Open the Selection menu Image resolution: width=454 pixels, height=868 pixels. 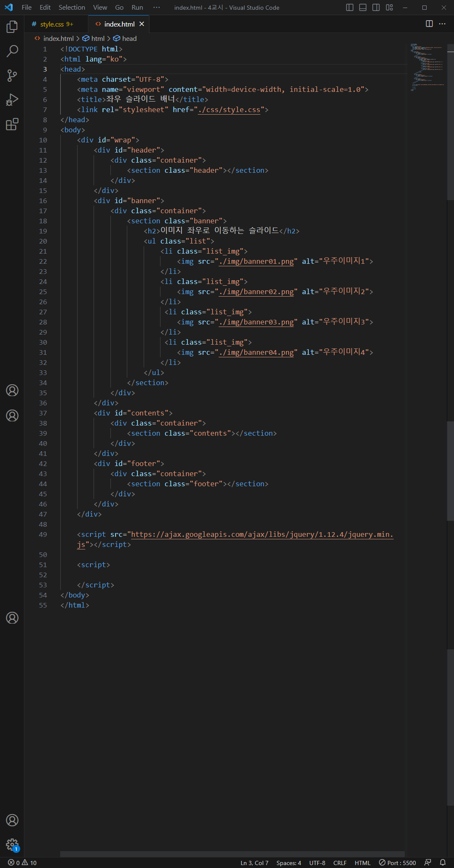click(72, 8)
